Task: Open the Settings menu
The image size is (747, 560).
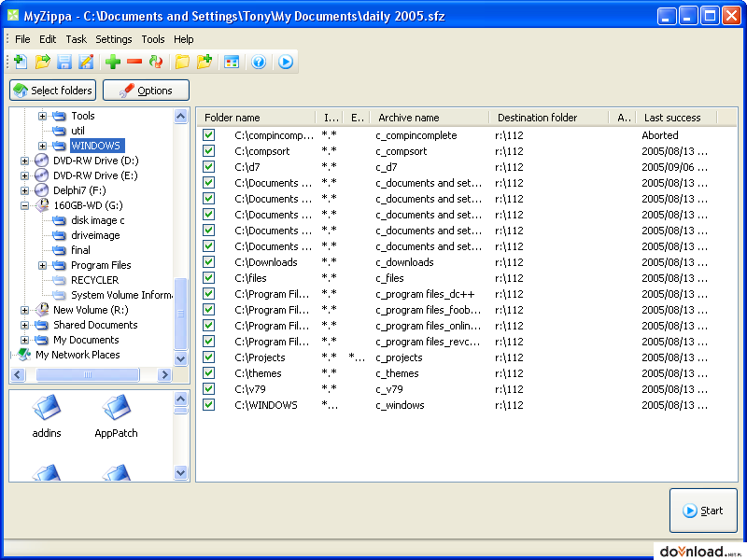Action: [x=113, y=39]
